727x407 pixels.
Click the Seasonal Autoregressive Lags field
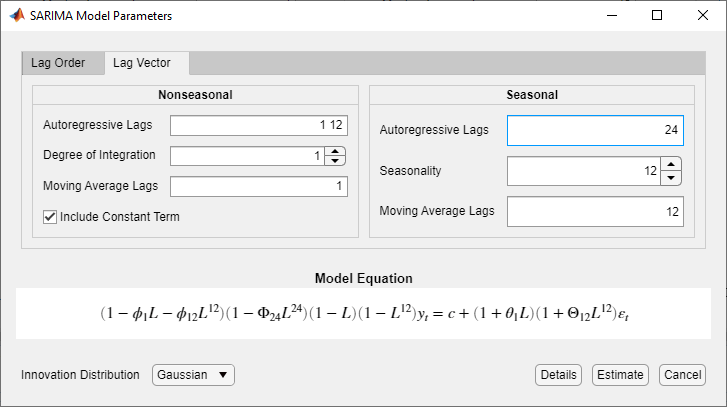(x=595, y=131)
